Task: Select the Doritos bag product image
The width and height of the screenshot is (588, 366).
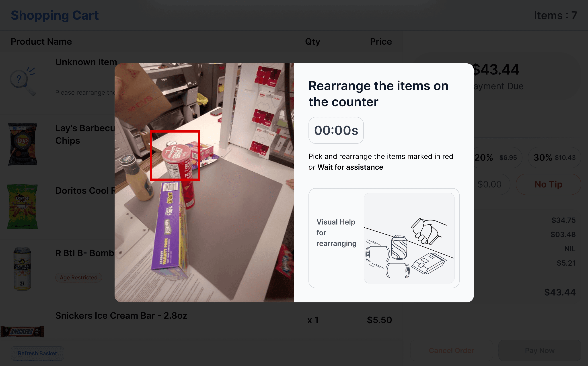Action: pyautogui.click(x=23, y=206)
